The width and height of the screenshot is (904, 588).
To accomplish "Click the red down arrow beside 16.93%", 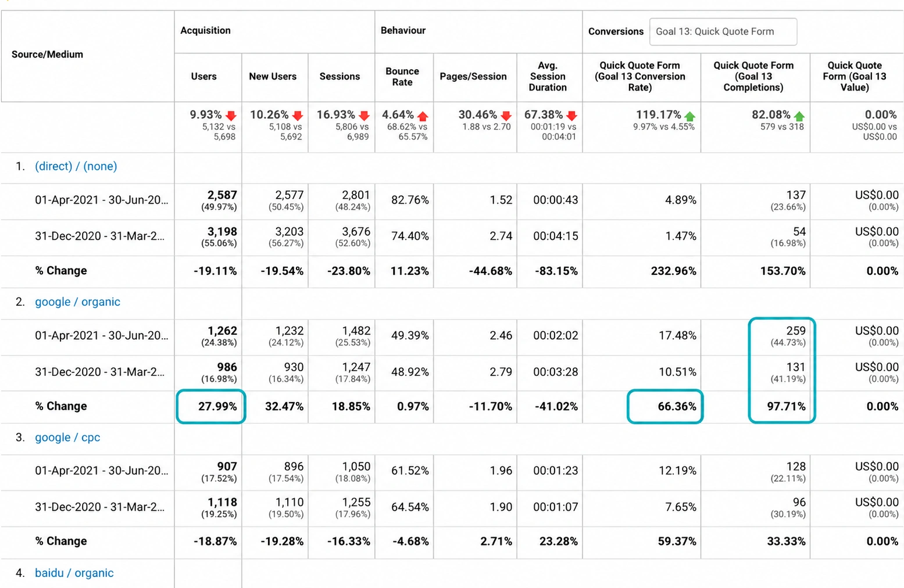I will (x=365, y=116).
